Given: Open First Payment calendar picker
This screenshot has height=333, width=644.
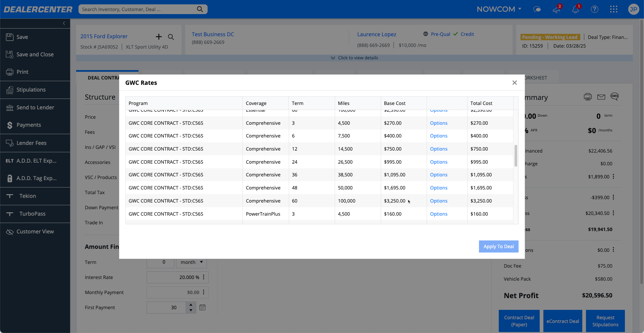Looking at the screenshot, I should 203,308.
